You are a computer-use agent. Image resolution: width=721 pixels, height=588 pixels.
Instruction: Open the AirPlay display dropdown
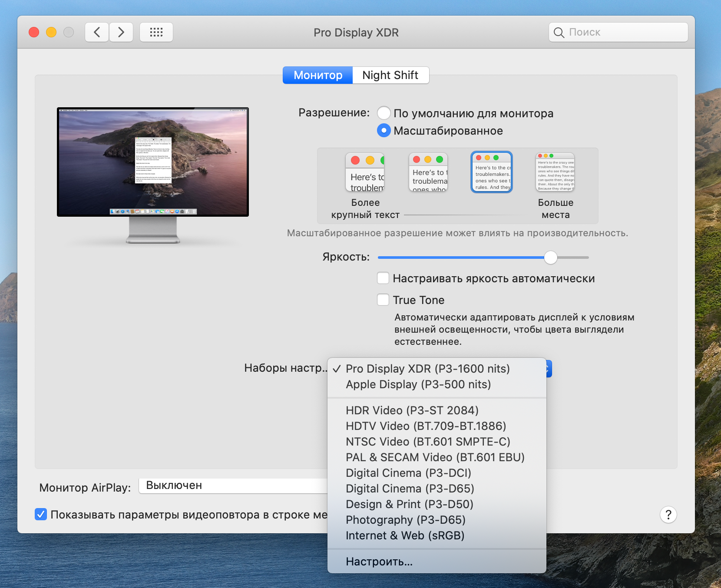233,486
